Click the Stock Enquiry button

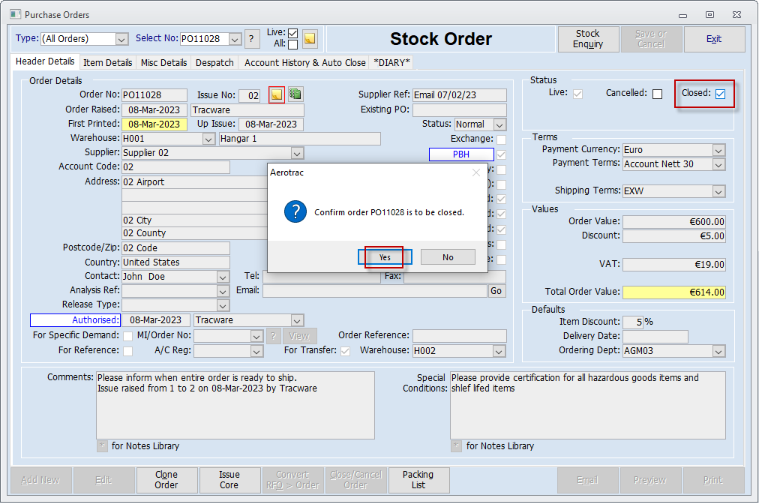tap(588, 39)
